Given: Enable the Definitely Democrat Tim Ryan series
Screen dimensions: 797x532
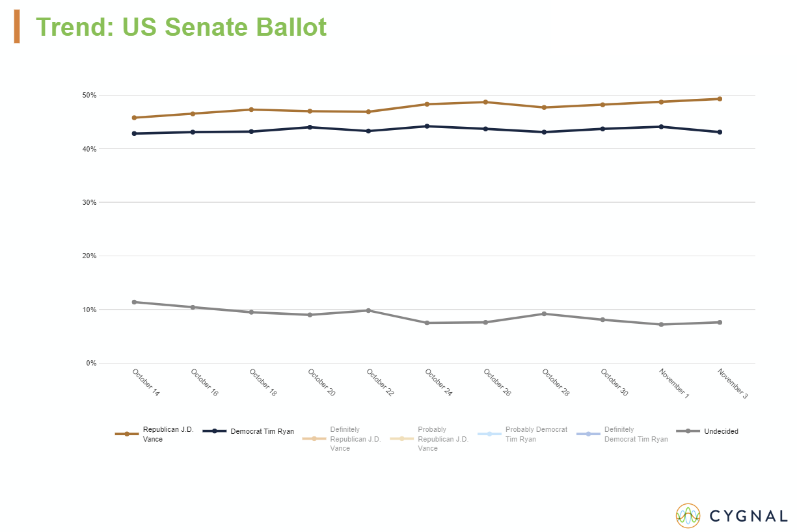Looking at the screenshot, I should click(636, 434).
